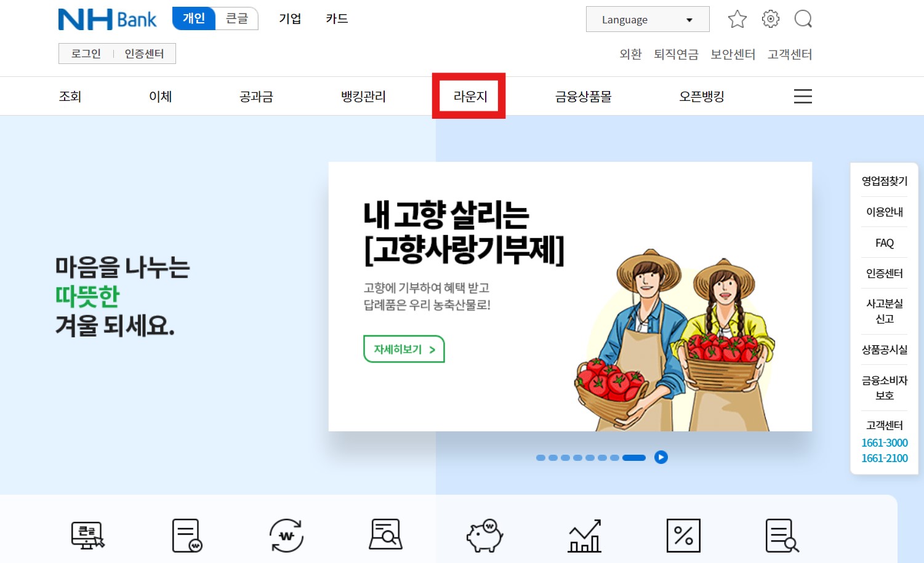Open the 라운지 menu

(x=468, y=96)
